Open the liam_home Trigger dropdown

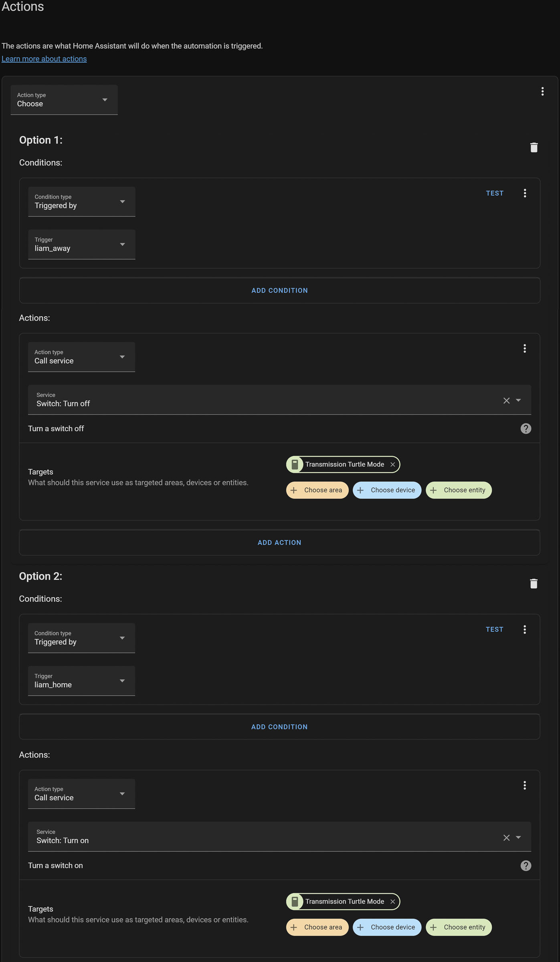point(81,681)
